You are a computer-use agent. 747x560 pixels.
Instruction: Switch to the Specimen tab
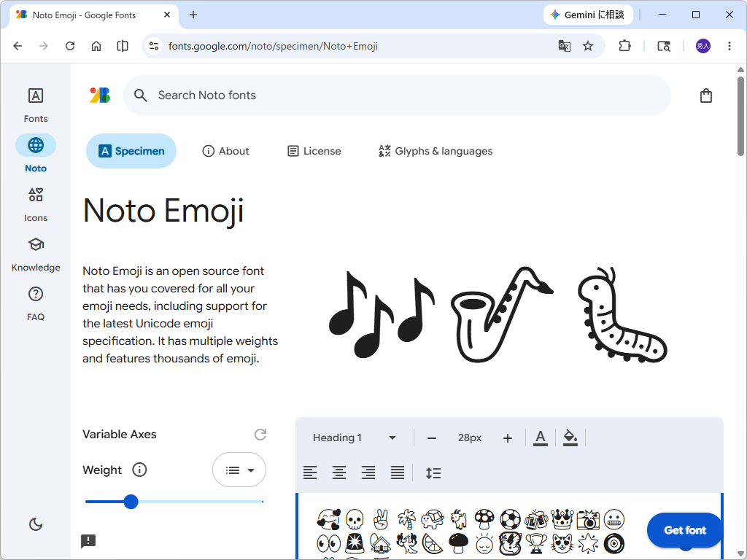click(131, 151)
